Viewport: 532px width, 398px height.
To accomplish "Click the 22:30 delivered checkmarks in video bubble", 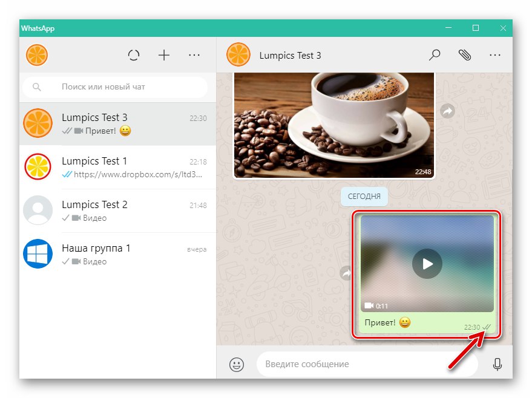I will click(487, 327).
